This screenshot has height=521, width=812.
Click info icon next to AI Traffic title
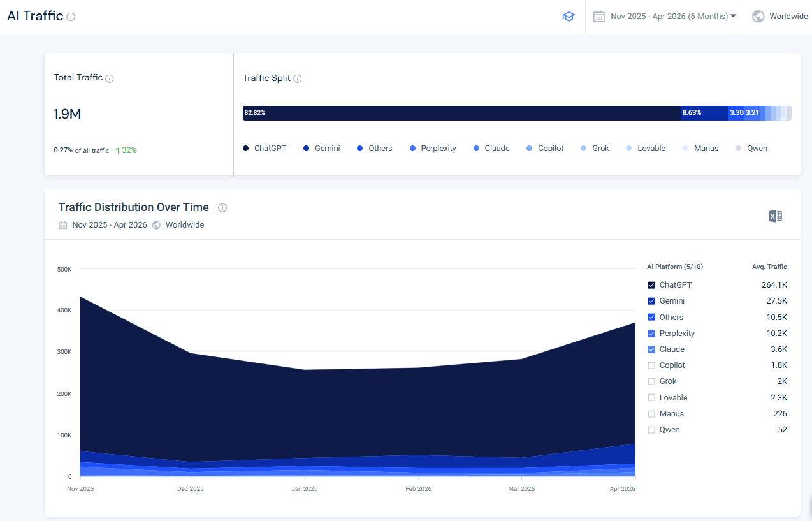(71, 17)
